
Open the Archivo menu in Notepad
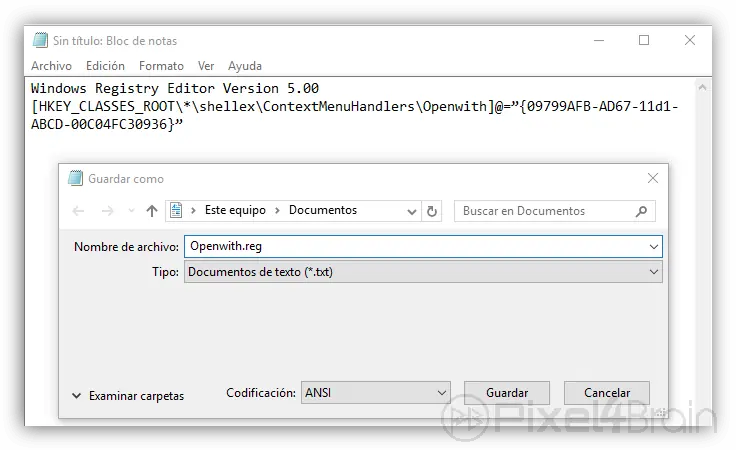[51, 66]
